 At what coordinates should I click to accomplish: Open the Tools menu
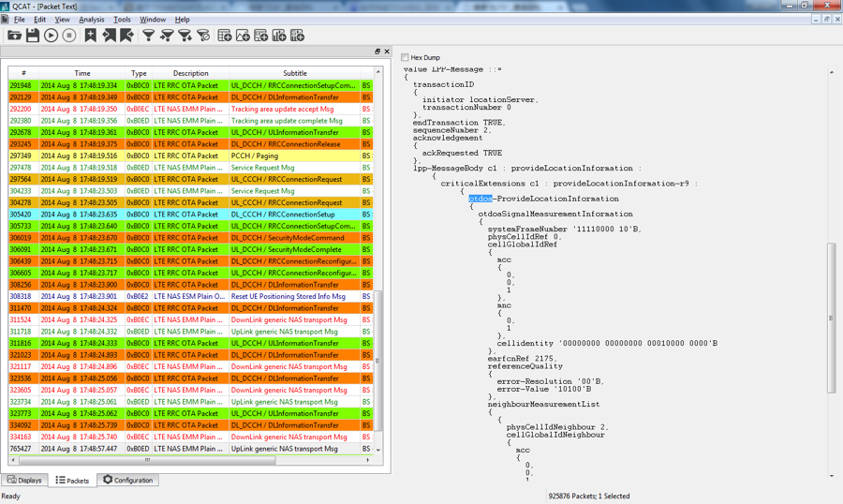tap(122, 20)
